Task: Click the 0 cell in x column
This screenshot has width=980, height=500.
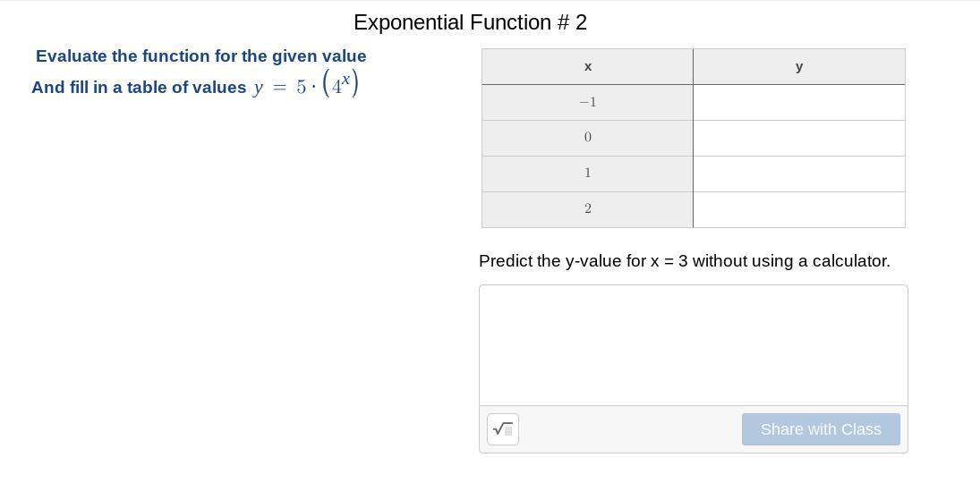Action: (x=587, y=138)
